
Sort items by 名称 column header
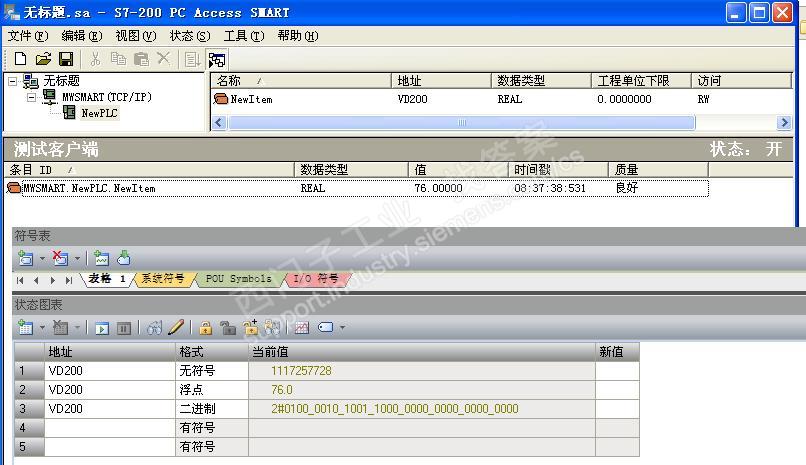click(x=301, y=81)
